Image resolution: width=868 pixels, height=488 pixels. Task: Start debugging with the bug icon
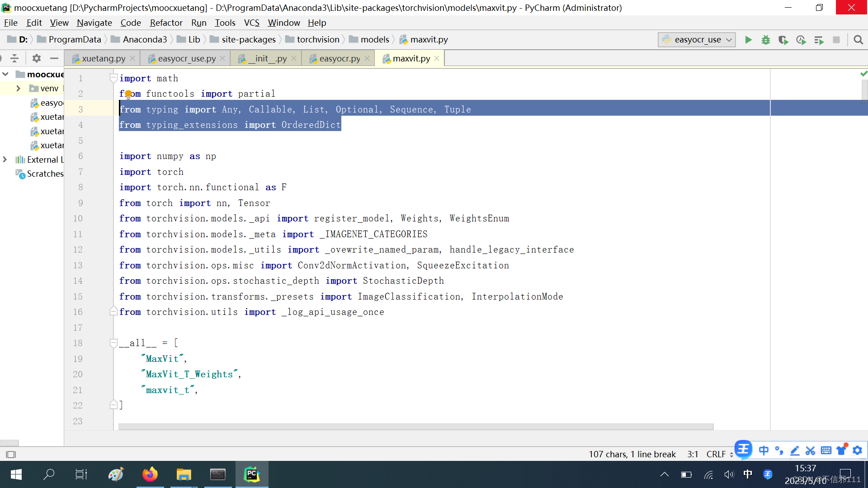[765, 40]
